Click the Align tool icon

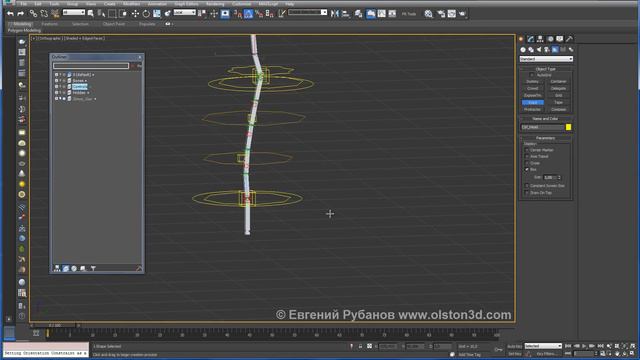coord(346,13)
